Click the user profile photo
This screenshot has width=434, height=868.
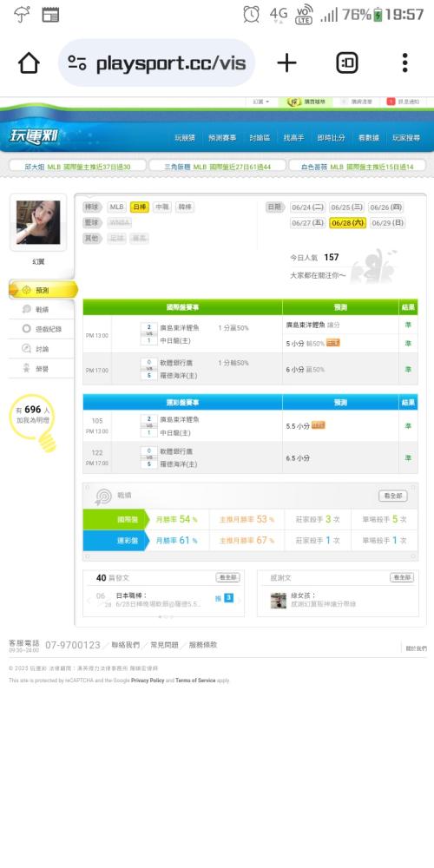[x=38, y=222]
